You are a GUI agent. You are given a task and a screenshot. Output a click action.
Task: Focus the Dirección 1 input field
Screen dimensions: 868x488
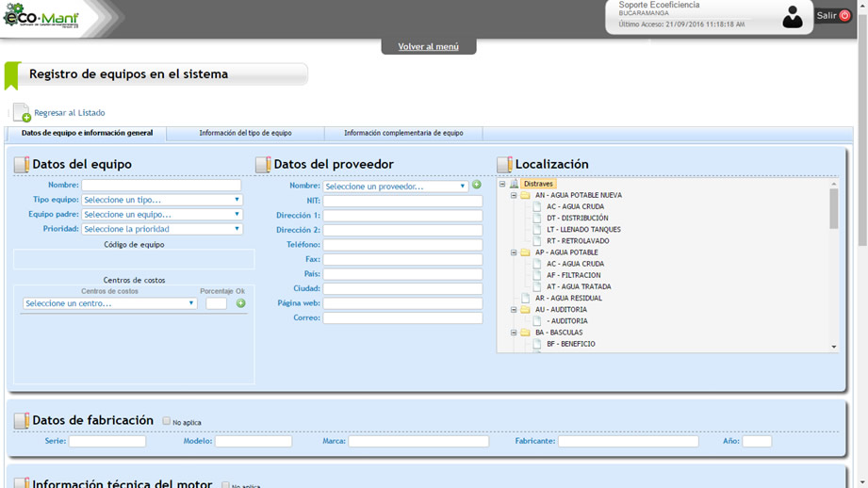click(403, 215)
